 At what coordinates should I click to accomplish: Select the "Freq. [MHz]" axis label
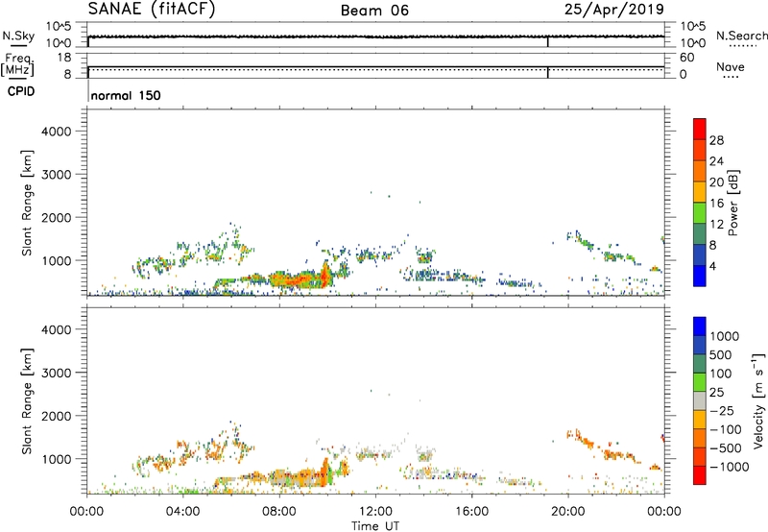[18, 64]
